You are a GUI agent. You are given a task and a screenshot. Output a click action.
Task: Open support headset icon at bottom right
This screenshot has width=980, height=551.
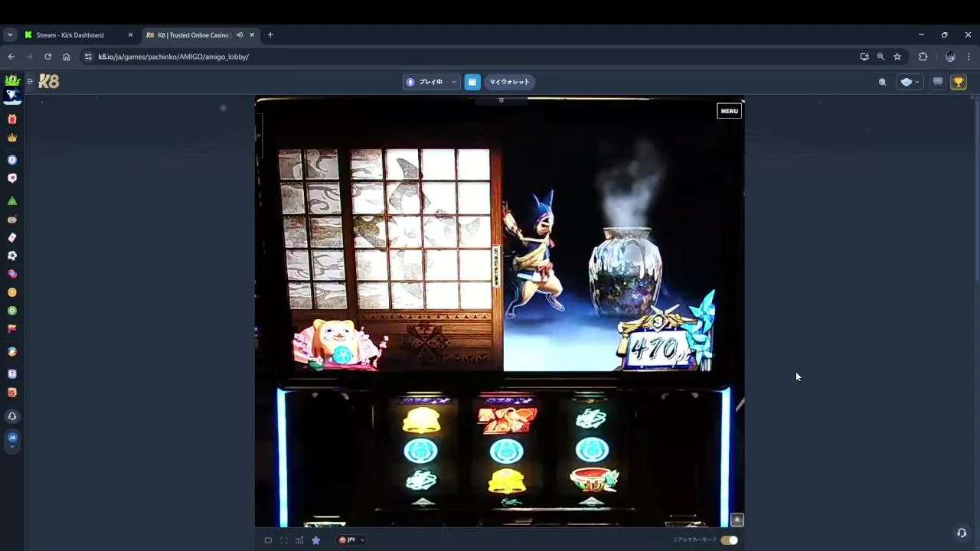click(962, 533)
